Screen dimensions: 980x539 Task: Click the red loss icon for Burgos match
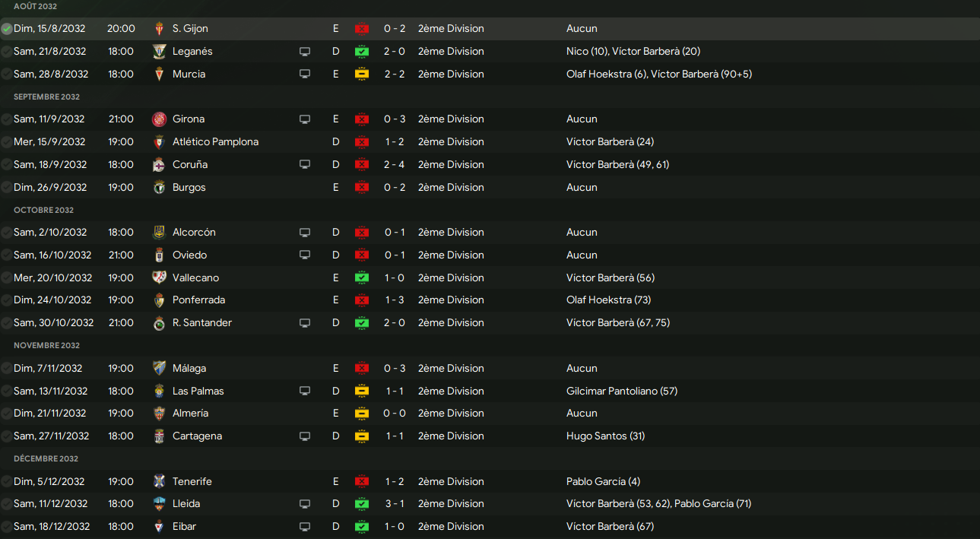pyautogui.click(x=362, y=188)
